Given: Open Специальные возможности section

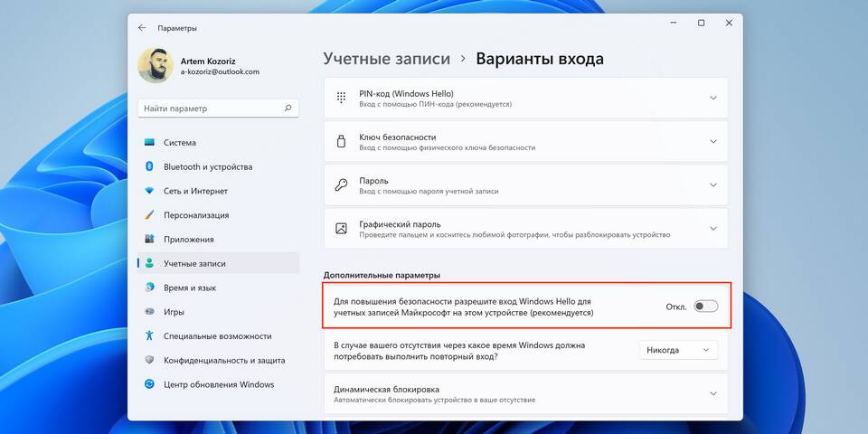Looking at the screenshot, I should [x=218, y=336].
